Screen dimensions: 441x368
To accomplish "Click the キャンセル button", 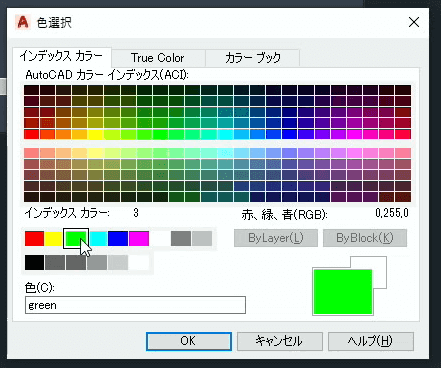I will pyautogui.click(x=279, y=341).
